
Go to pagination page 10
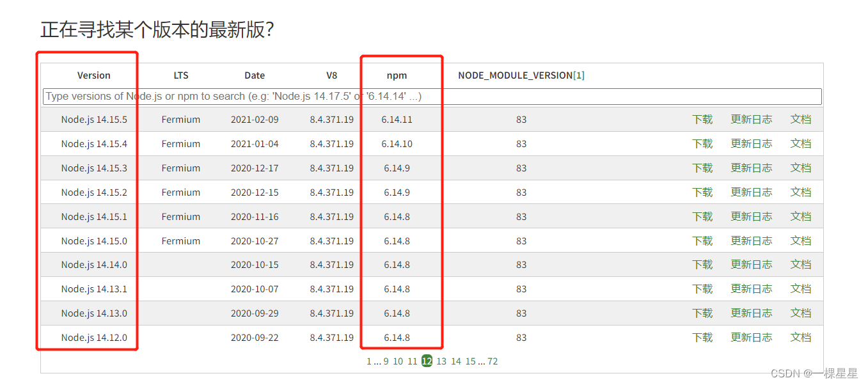(398, 361)
